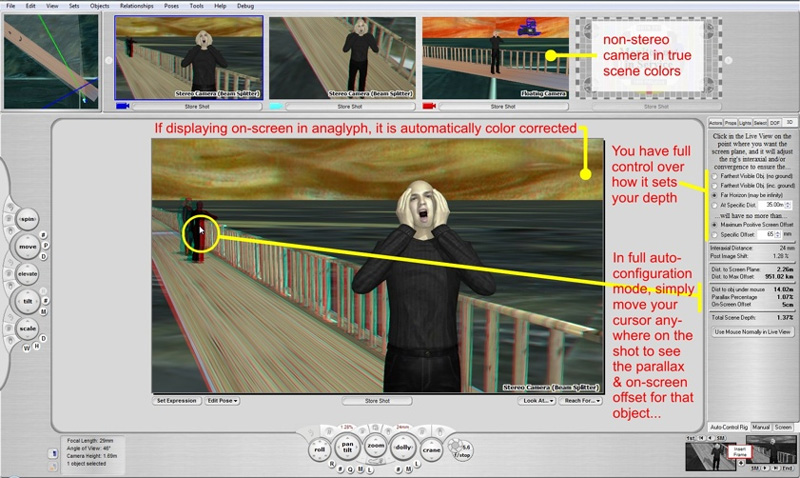The image size is (800, 478).
Task: Click the tilt object dial
Action: click(x=27, y=301)
